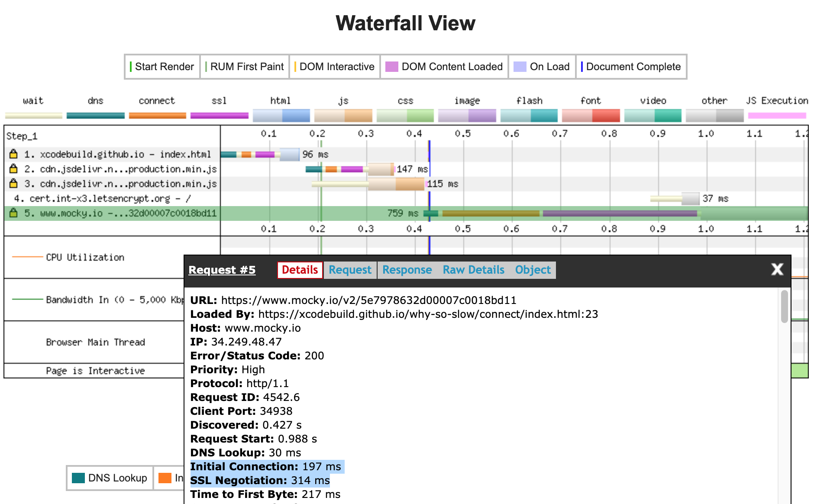The height and width of the screenshot is (504, 827).
Task: Click the details popup scrollbar thumb
Action: coord(784,307)
